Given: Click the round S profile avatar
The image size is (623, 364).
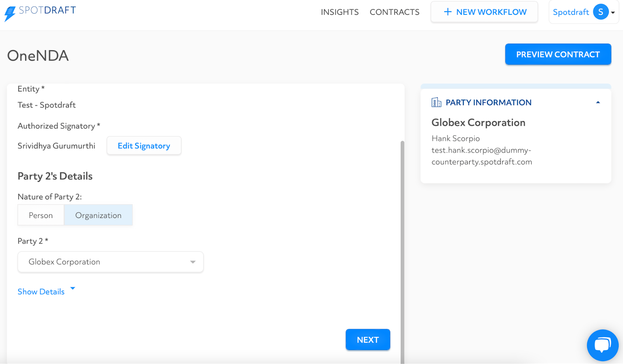Looking at the screenshot, I should click(x=600, y=12).
